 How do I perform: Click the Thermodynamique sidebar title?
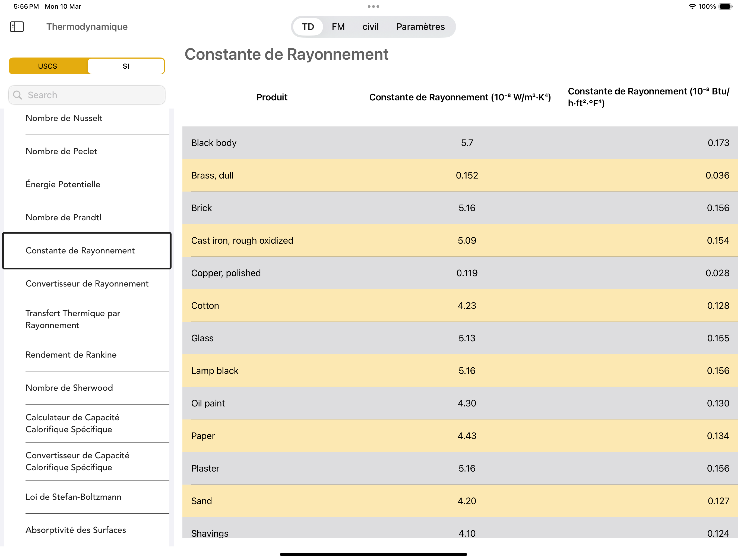(87, 27)
